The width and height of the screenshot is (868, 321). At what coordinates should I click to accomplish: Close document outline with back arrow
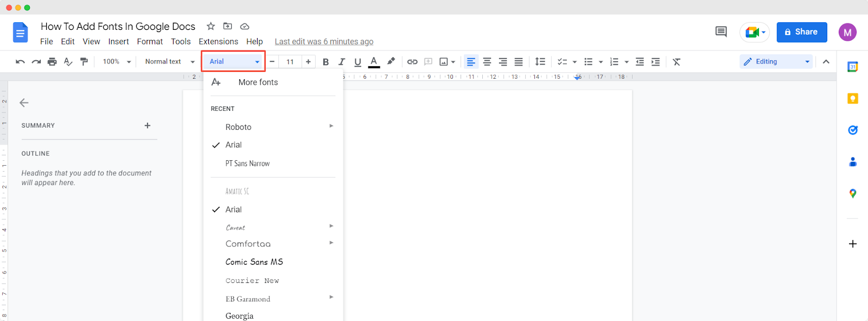pos(24,103)
